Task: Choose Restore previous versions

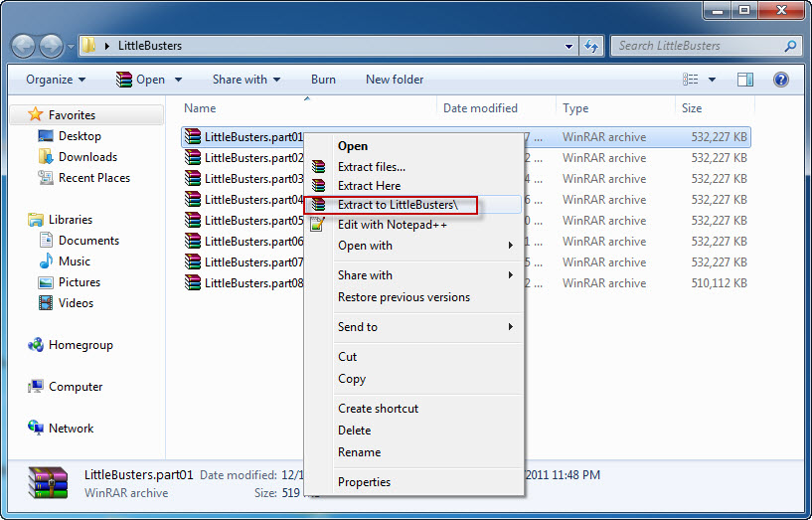Action: point(412,297)
